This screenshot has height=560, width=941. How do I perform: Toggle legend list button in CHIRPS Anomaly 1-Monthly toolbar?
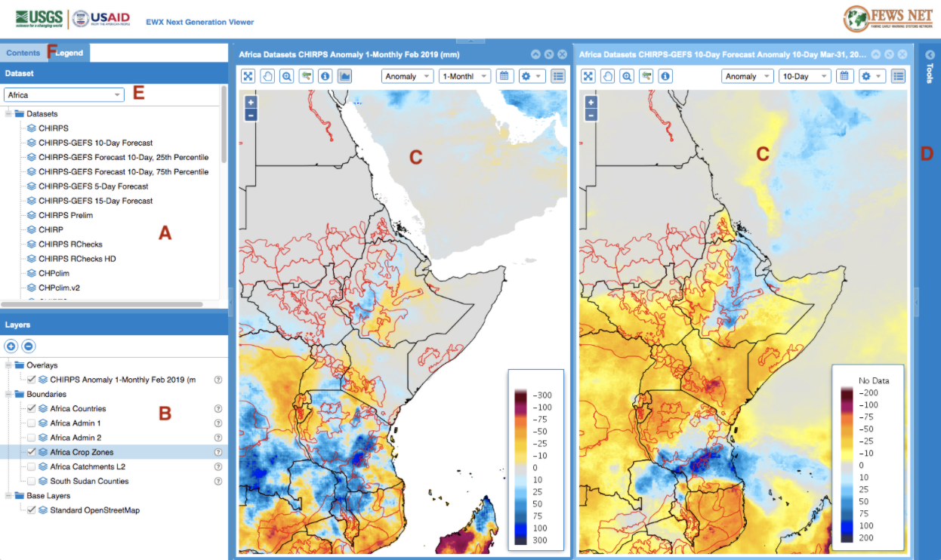pos(558,76)
